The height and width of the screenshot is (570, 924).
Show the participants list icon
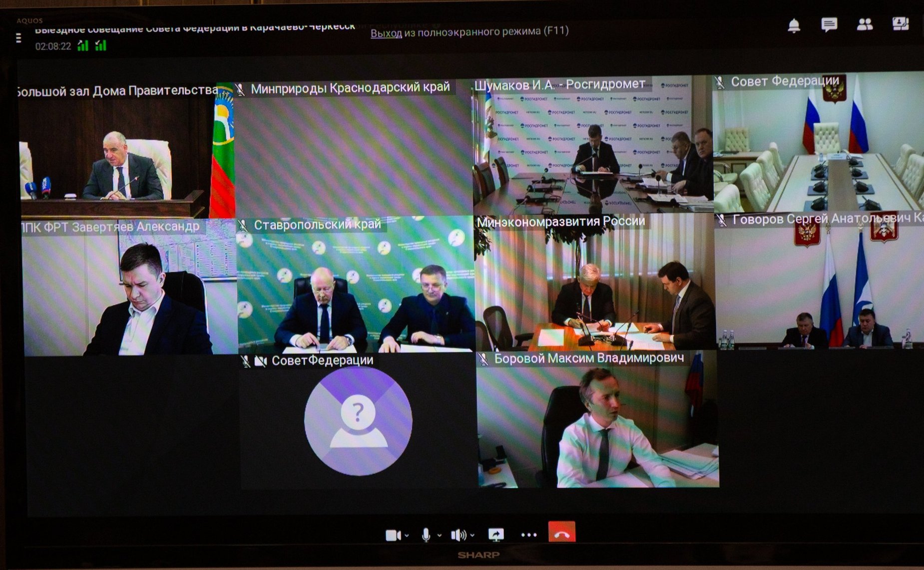click(x=865, y=24)
